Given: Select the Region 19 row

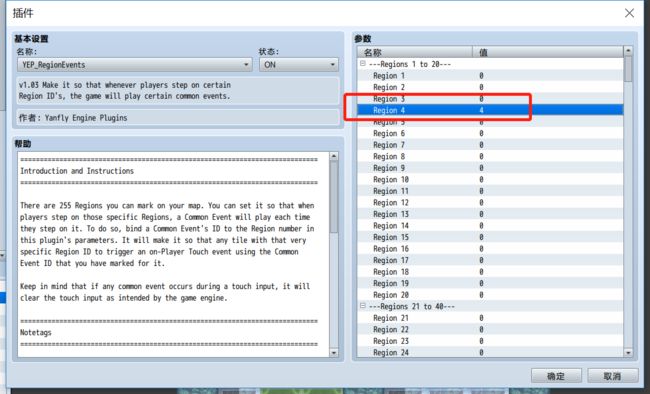Looking at the screenshot, I should point(490,284).
